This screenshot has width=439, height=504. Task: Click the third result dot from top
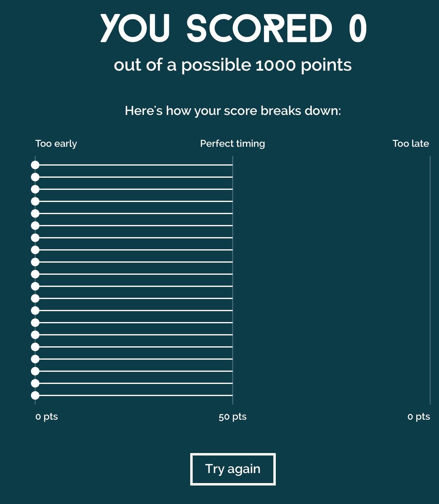pos(35,189)
